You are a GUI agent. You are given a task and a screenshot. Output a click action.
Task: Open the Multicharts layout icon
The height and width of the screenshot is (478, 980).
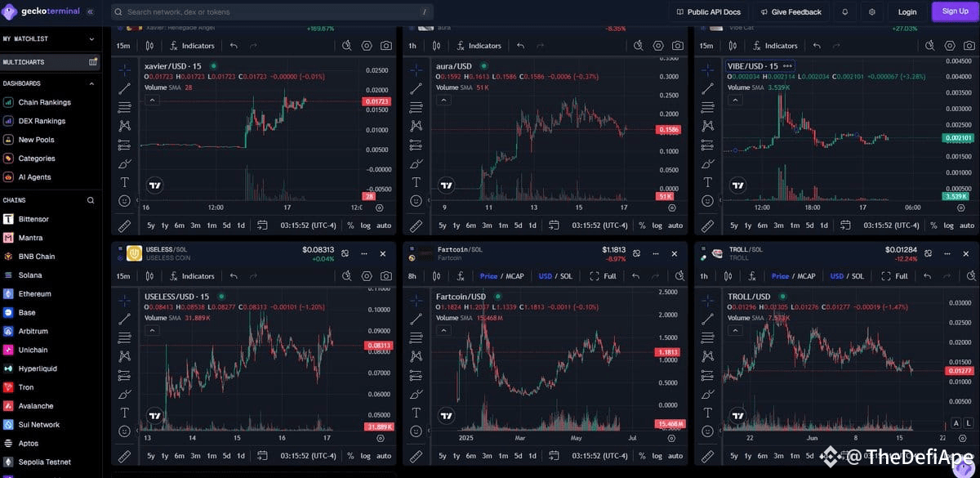pos(93,62)
